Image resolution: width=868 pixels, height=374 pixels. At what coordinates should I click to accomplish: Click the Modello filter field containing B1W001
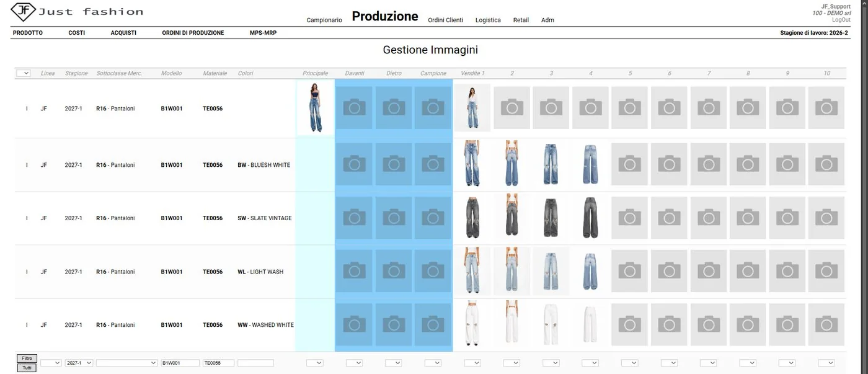pyautogui.click(x=180, y=363)
